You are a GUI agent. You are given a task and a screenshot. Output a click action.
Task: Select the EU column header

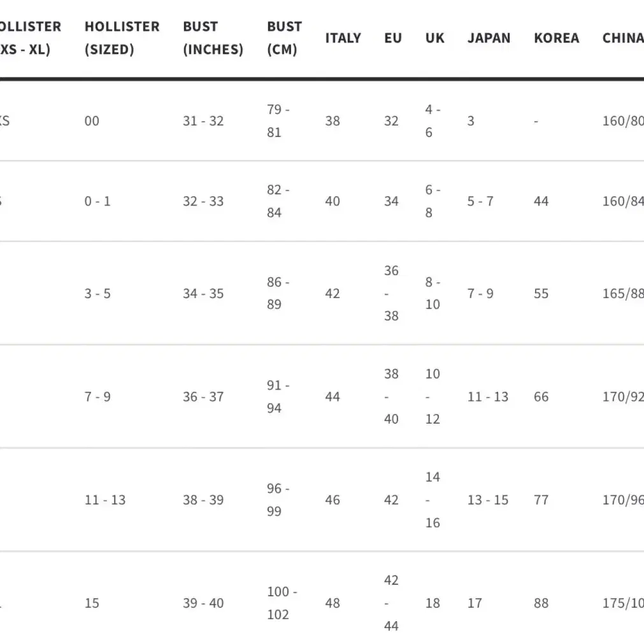392,38
